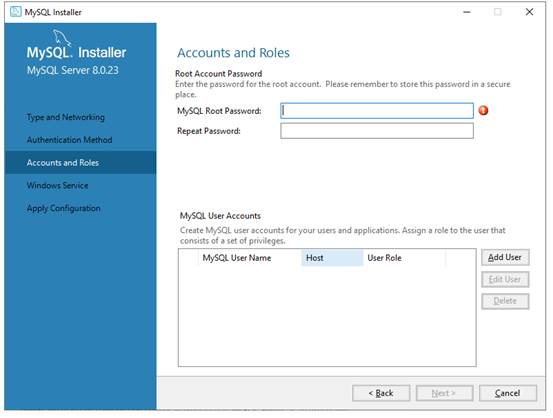Screen dimensions: 553x418
Task: Click the MySQL Installer title bar icon
Action: [16, 12]
